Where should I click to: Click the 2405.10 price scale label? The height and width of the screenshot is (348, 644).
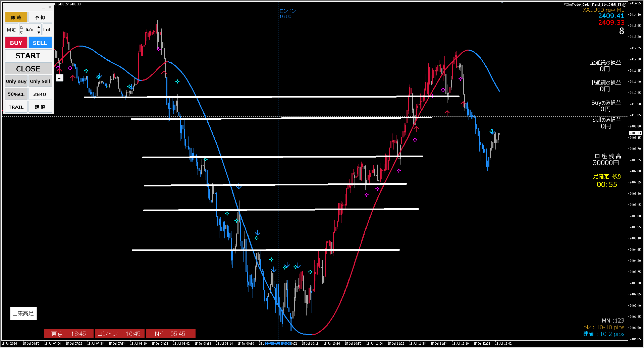click(635, 238)
